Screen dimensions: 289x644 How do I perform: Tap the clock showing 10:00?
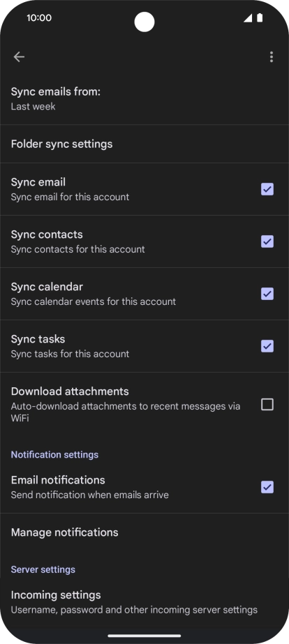tap(39, 17)
